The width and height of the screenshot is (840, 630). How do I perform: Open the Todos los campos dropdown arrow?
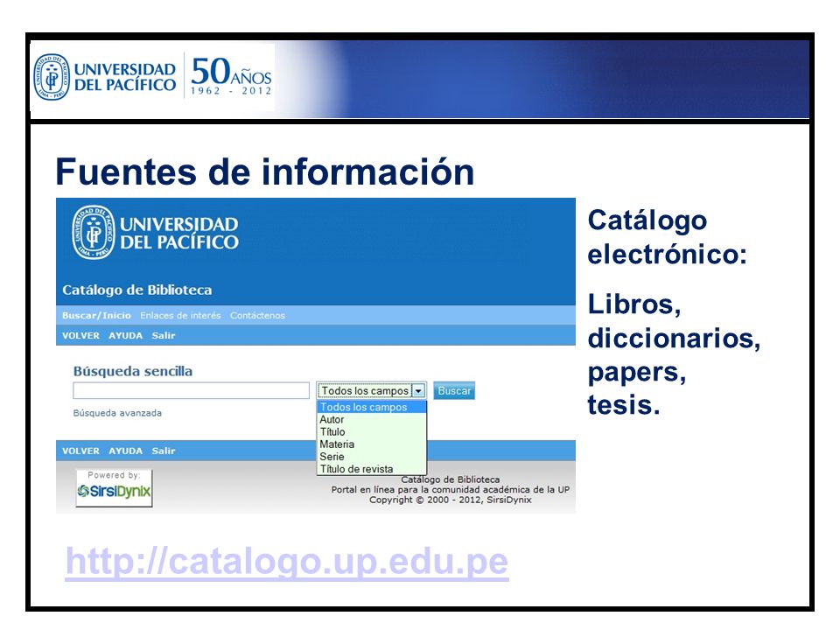coord(418,391)
